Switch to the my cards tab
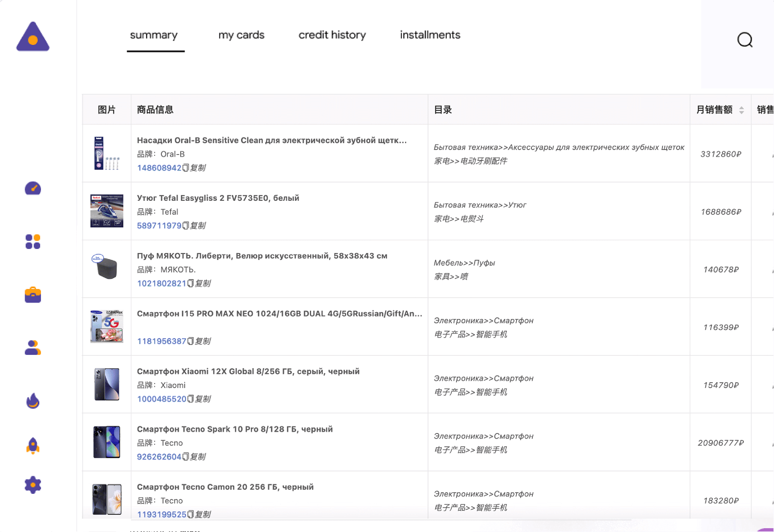 pos(241,35)
